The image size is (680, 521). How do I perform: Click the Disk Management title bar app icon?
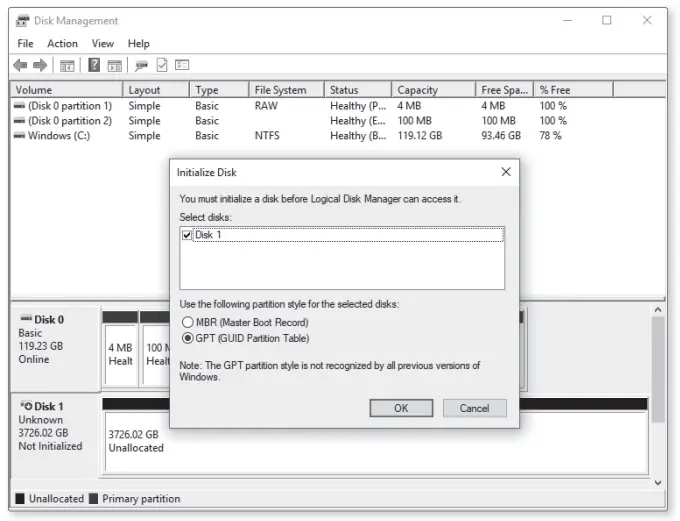click(23, 20)
